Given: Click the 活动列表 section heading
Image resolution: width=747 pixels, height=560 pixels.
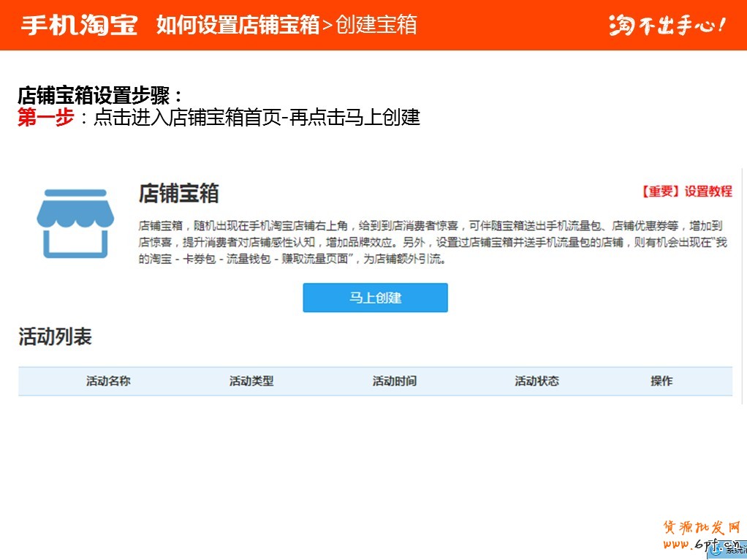Looking at the screenshot, I should click(x=55, y=337).
